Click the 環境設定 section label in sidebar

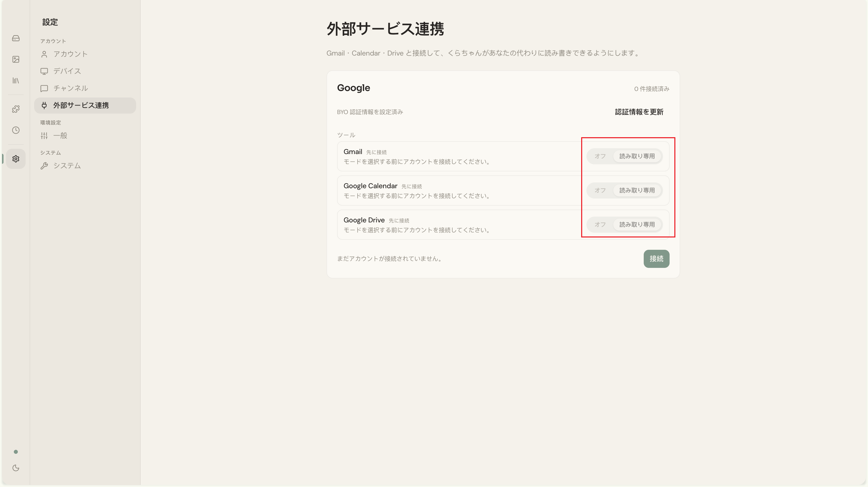pyautogui.click(x=50, y=123)
